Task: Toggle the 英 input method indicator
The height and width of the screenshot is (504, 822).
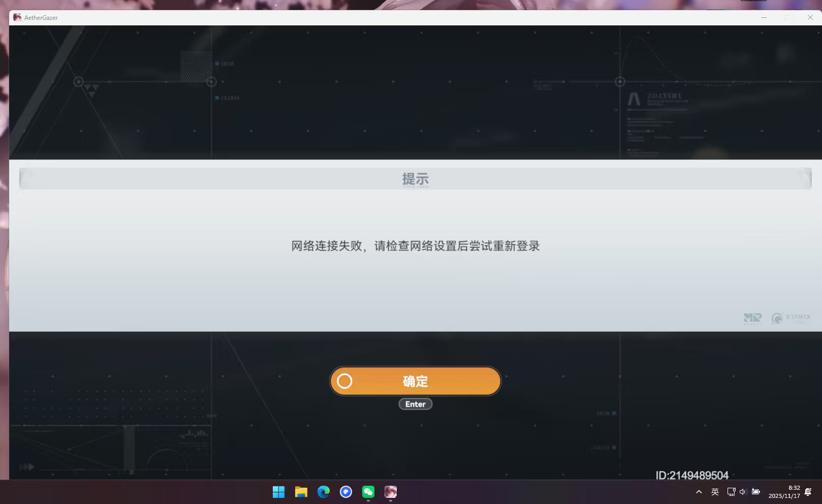Action: 715,492
